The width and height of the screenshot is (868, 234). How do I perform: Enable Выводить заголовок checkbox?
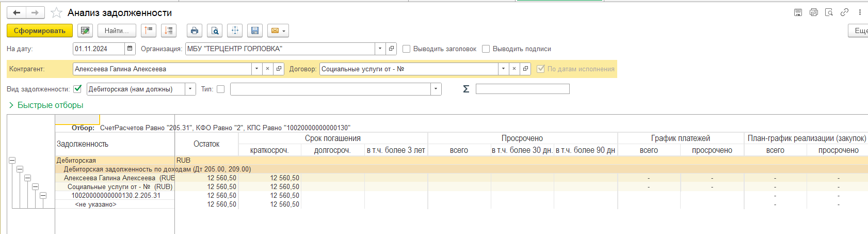pos(406,49)
